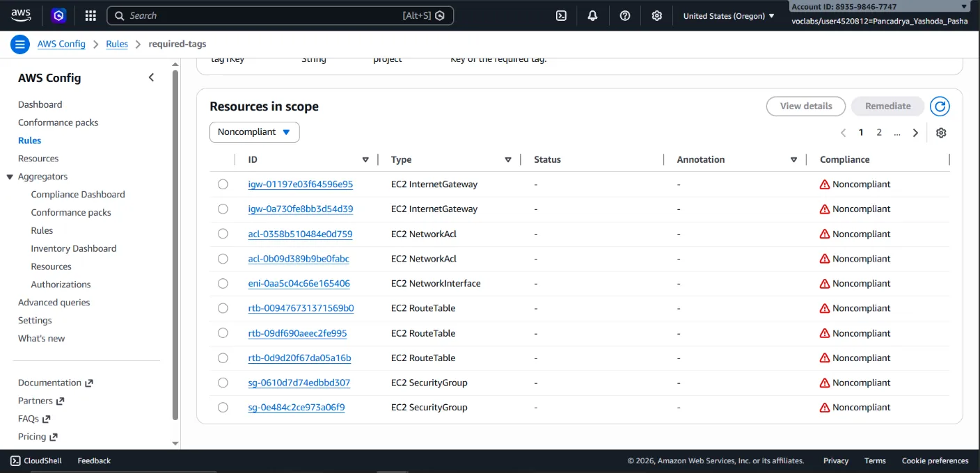Click the View details button
Viewport: 980px width, 473px height.
806,106
